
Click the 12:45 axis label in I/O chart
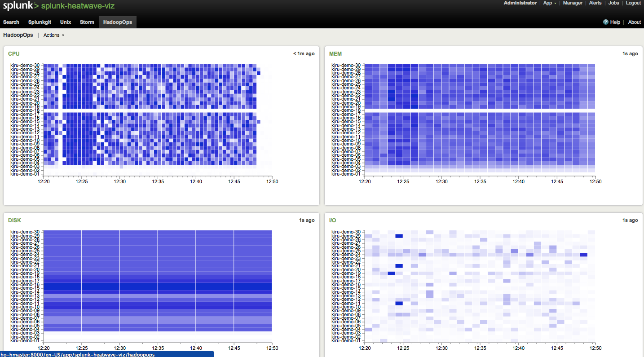[557, 348]
